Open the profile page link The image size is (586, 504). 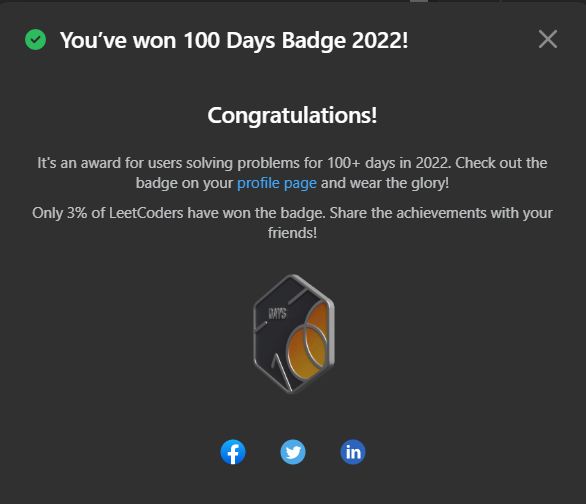277,183
